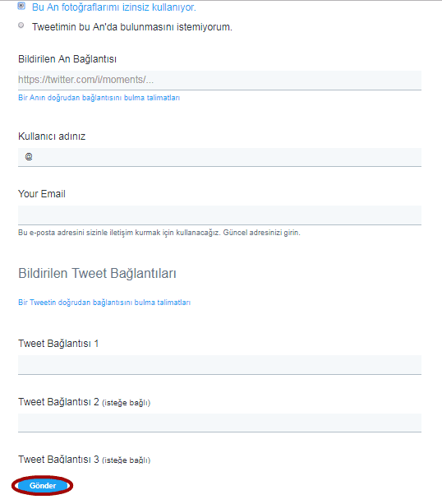Open 'Bir Anın doğrudan bağlantısını bulma talimatları' link

[99, 98]
